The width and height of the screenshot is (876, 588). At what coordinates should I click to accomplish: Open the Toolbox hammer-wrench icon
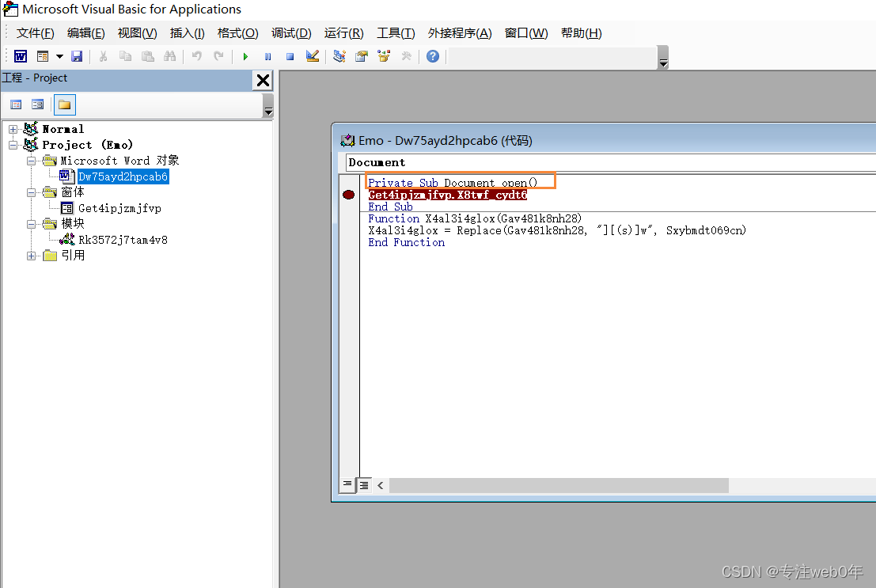click(x=406, y=56)
